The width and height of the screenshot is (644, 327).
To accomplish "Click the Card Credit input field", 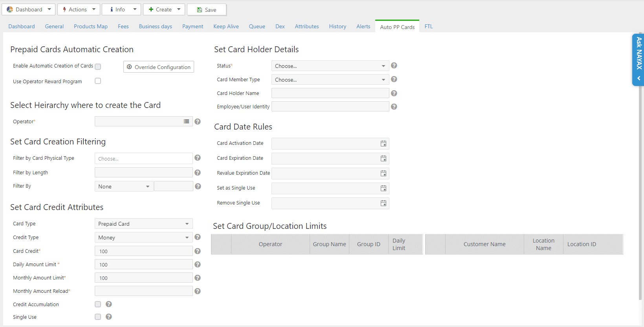I will click(143, 251).
